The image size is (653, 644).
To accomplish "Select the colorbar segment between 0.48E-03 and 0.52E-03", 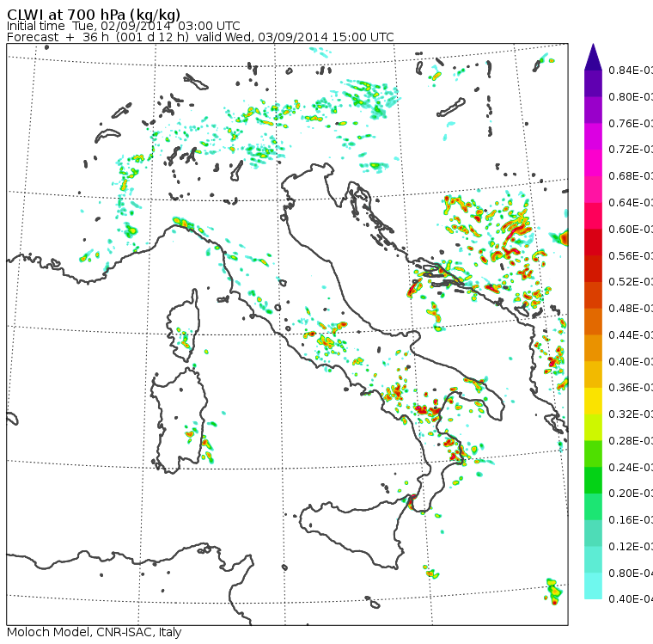I will click(593, 295).
